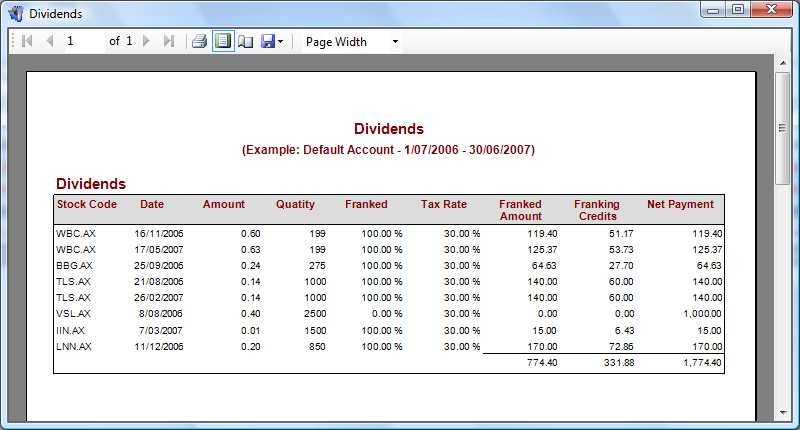The height and width of the screenshot is (430, 800).
Task: Open the export format dropdown arrow
Action: (x=280, y=42)
